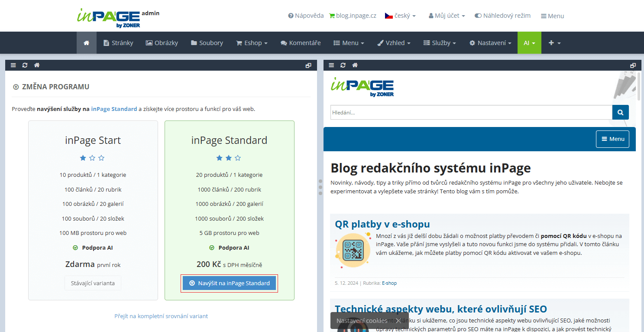Click the ZMĚNA PROGRAMU heading
The height and width of the screenshot is (332, 644).
55,87
